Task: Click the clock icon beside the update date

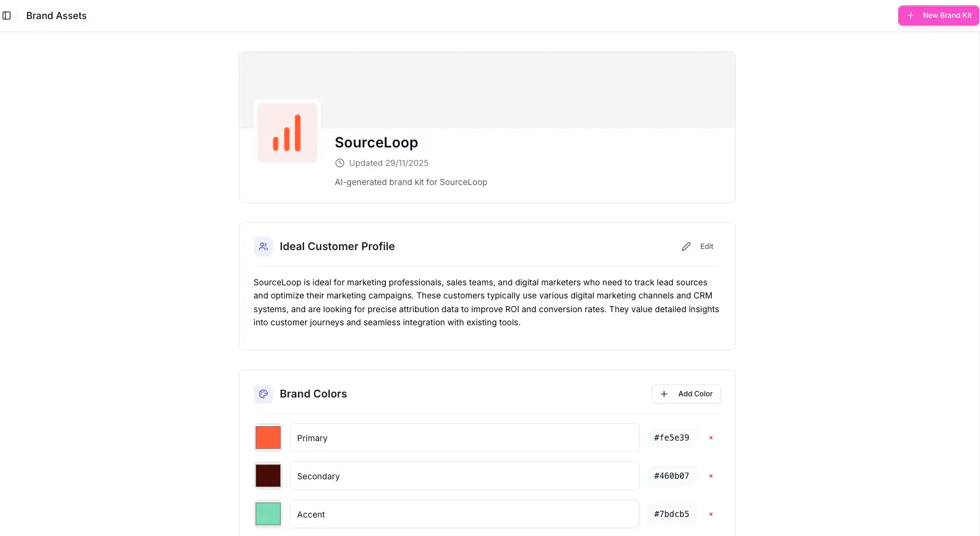Action: (339, 163)
